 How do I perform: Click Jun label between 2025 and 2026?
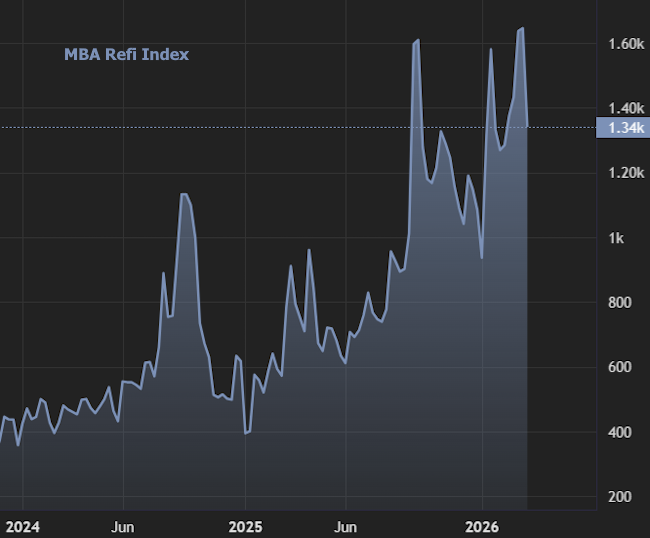[345, 526]
